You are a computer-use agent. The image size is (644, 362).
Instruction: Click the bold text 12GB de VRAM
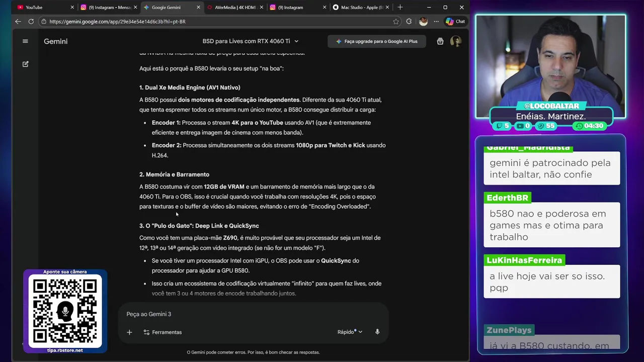click(224, 187)
